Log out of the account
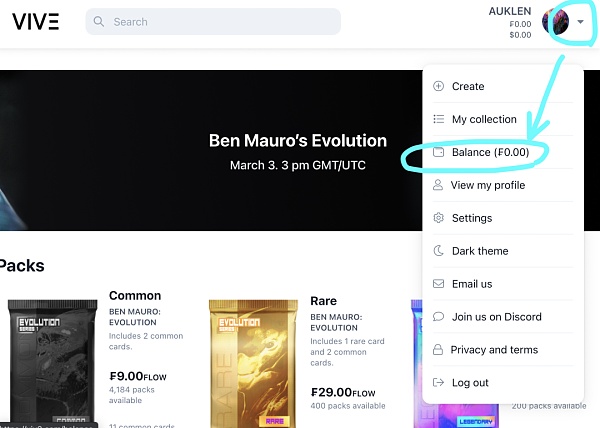Viewport: 600px width, 428px height. coord(503,382)
